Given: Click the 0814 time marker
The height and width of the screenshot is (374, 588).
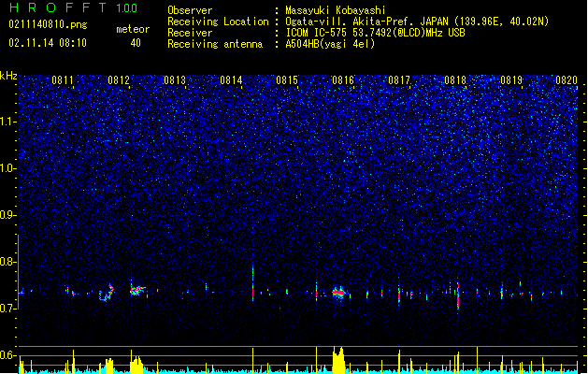Looking at the screenshot, I should pyautogui.click(x=231, y=80).
